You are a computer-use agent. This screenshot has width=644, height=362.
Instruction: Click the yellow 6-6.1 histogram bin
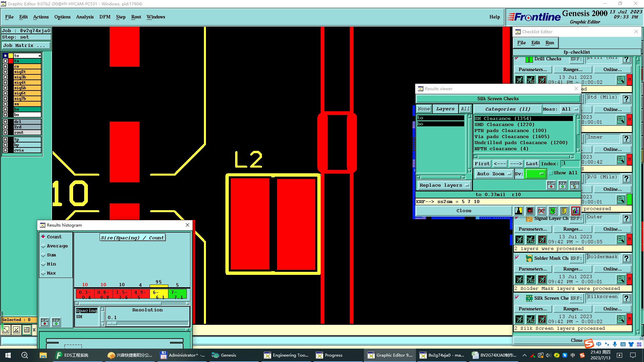tap(159, 294)
